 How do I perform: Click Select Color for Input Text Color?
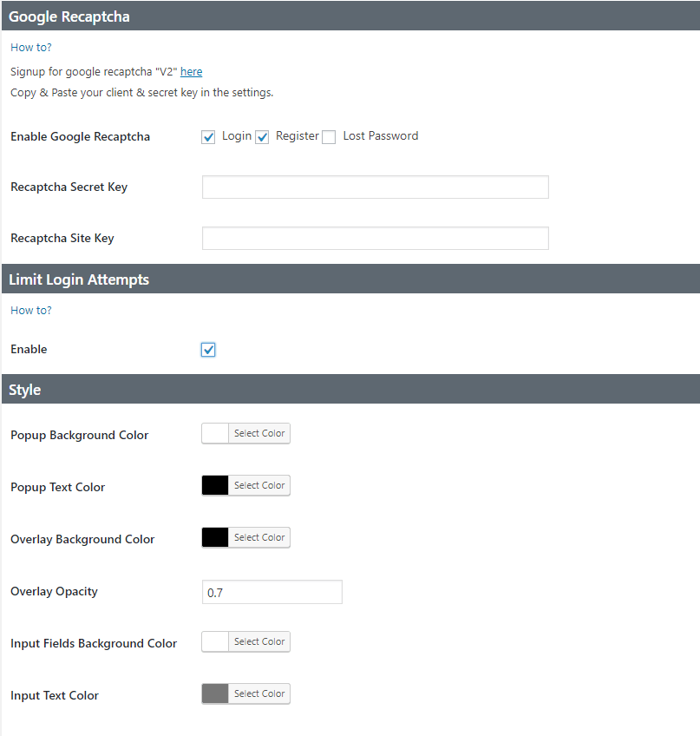(x=258, y=693)
